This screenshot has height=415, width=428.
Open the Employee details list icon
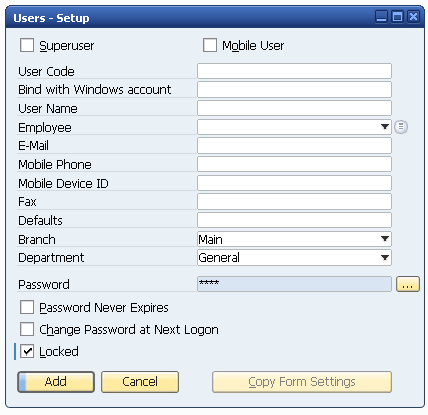pos(401,127)
